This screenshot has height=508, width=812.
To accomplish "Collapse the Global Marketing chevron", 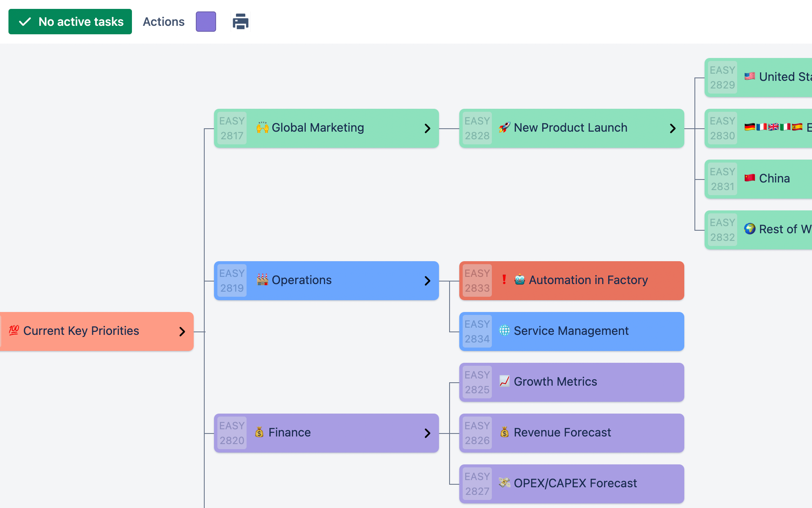I will [428, 128].
